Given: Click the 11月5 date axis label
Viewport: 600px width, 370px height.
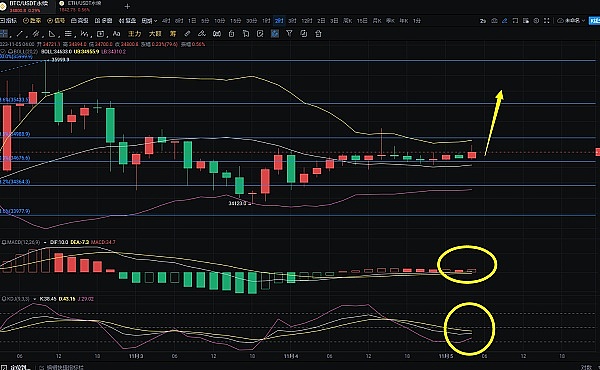Looking at the screenshot, I should click(446, 356).
